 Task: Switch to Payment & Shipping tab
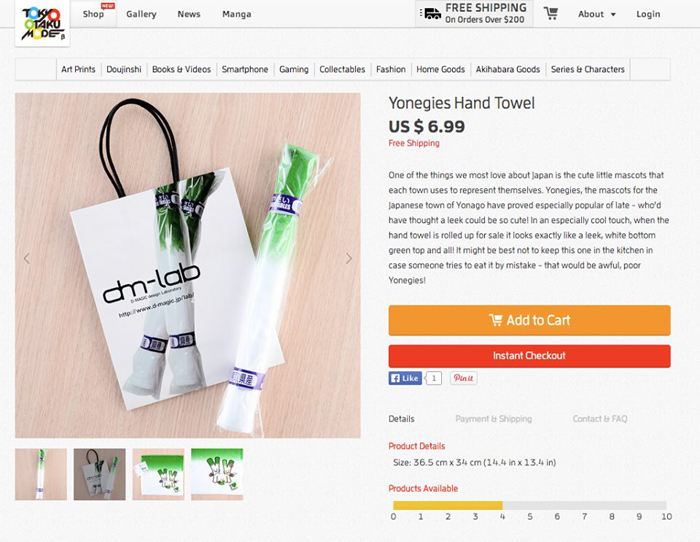(493, 419)
